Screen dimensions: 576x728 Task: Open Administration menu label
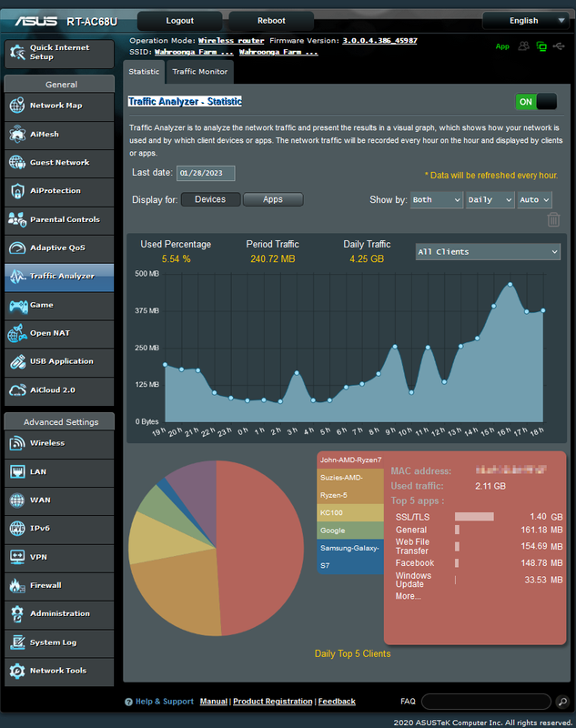point(60,613)
